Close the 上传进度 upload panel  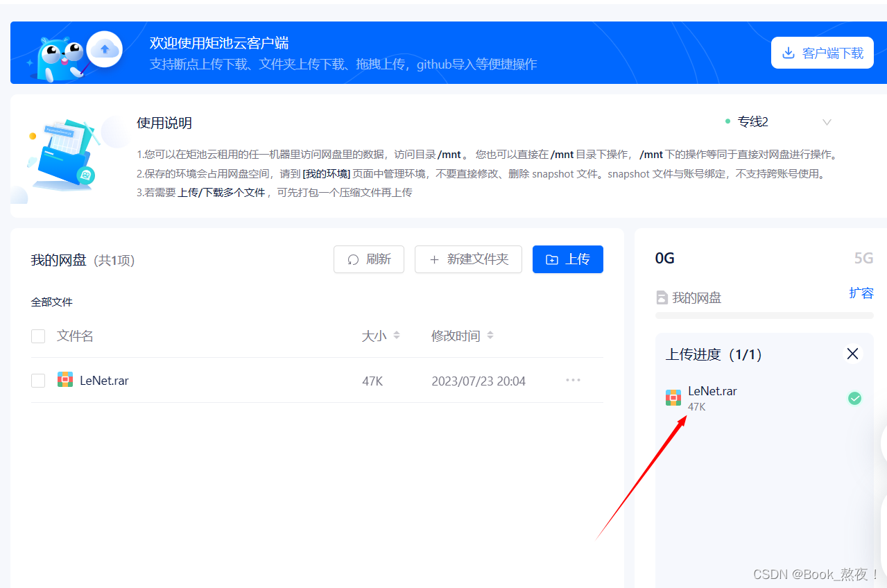(853, 354)
